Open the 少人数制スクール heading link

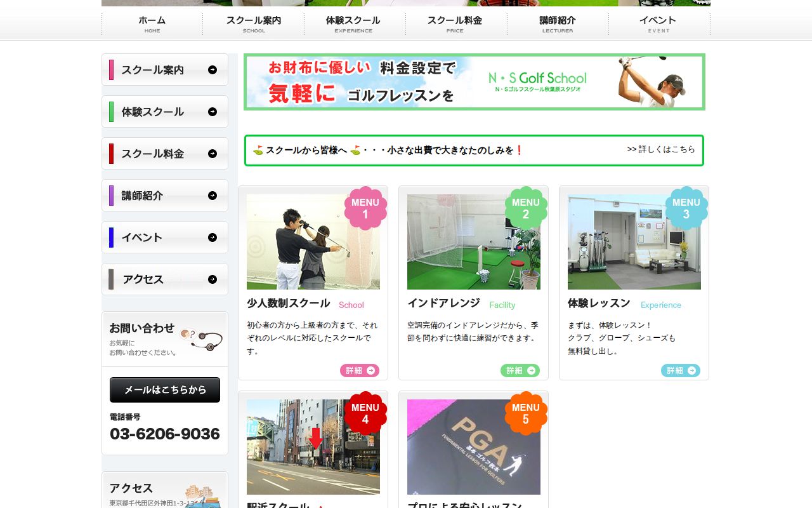pyautogui.click(x=289, y=304)
